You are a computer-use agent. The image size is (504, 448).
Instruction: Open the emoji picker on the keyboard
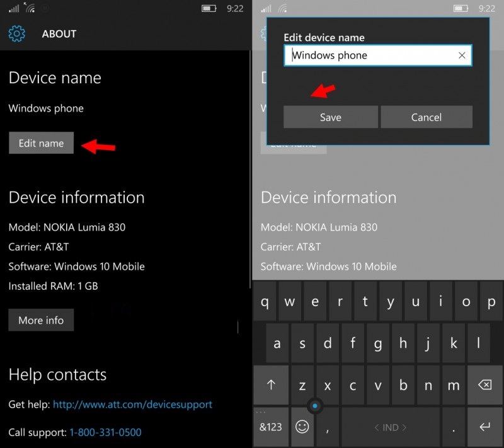(x=302, y=427)
